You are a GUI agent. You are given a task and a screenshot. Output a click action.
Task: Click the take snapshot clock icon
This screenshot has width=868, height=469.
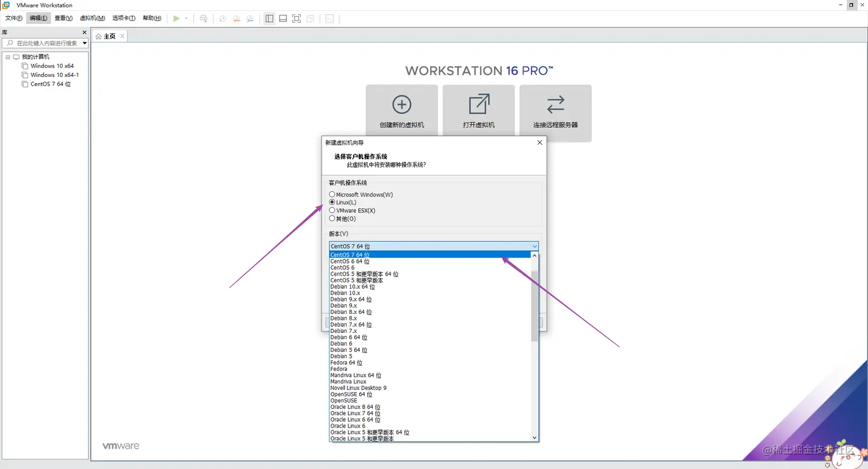click(223, 18)
